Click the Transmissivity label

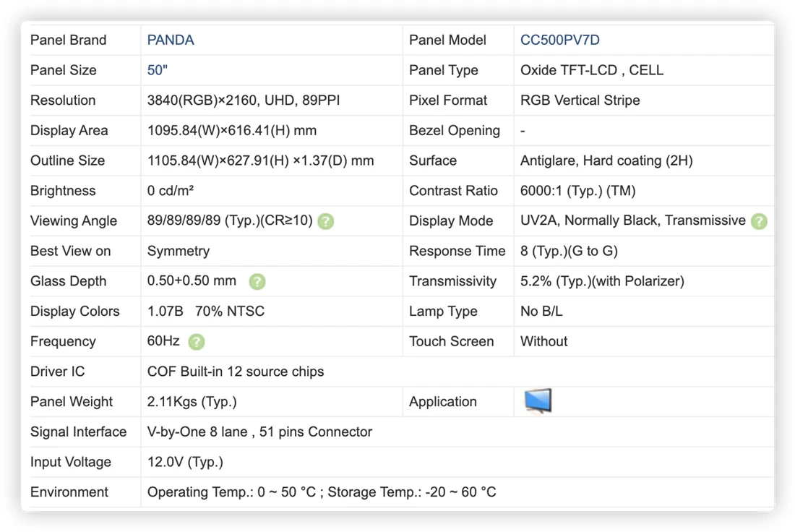(x=452, y=281)
